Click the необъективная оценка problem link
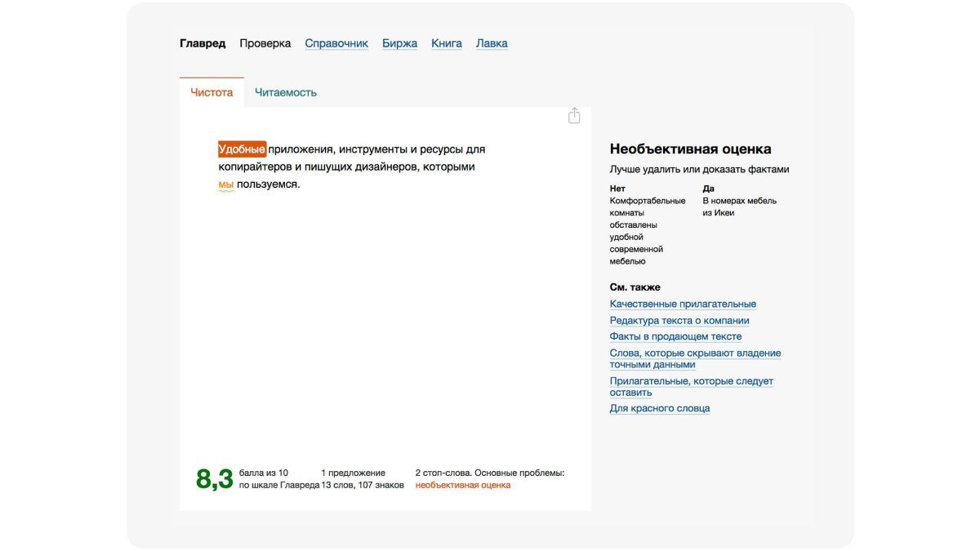Viewport: 980px width, 551px height. point(462,483)
